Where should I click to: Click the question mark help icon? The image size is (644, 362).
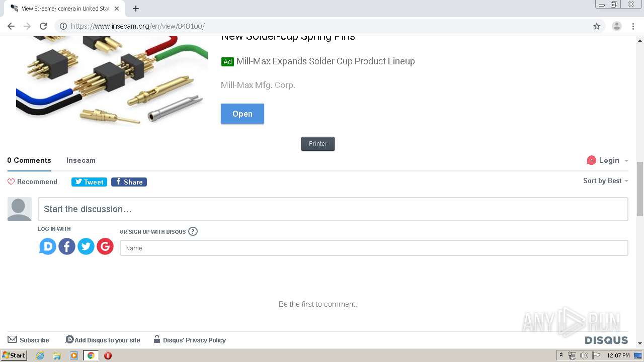click(193, 231)
